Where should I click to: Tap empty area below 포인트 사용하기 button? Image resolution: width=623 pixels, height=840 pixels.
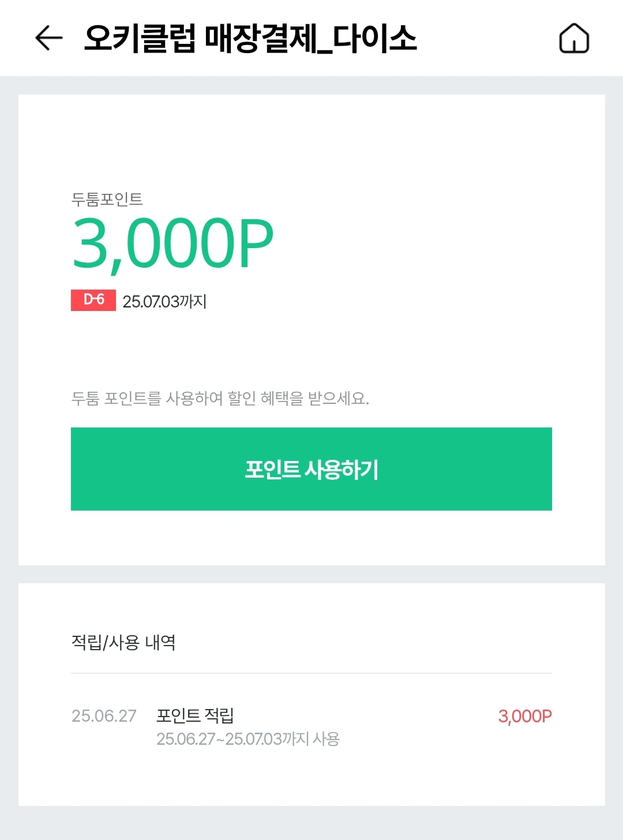tap(311, 538)
